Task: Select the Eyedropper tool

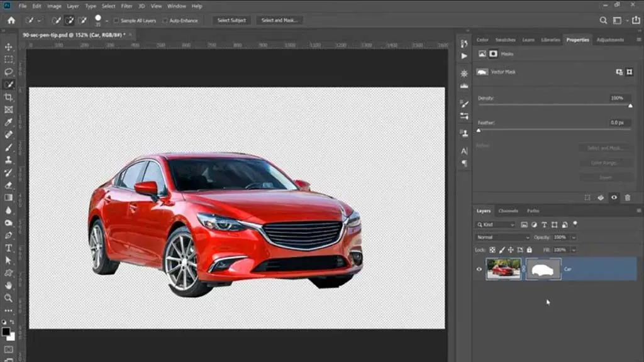Action: [x=8, y=123]
